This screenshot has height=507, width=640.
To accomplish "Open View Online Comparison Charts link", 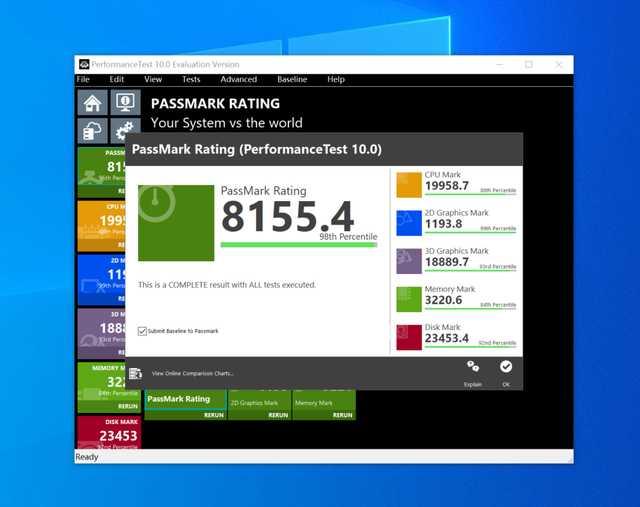I will 192,374.
